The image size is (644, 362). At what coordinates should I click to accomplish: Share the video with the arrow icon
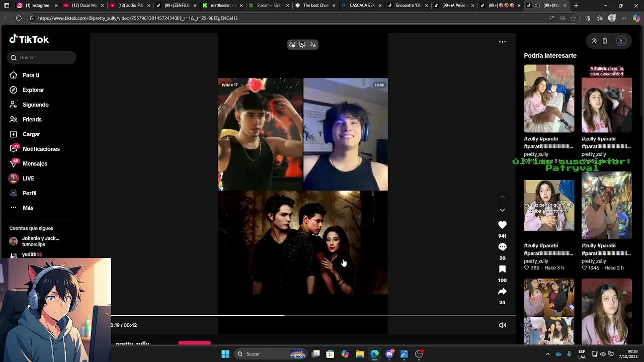pos(502,291)
